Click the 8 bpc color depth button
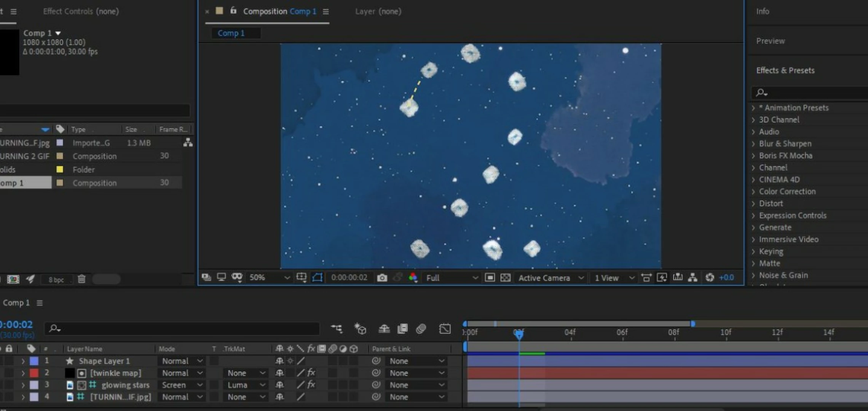 [x=56, y=280]
